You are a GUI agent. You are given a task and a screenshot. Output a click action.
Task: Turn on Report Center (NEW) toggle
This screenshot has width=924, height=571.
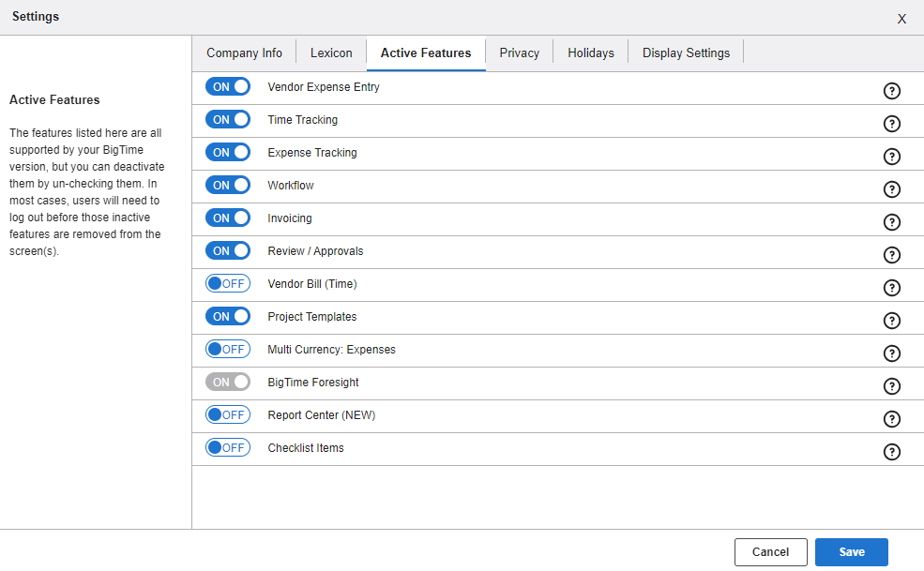(228, 415)
